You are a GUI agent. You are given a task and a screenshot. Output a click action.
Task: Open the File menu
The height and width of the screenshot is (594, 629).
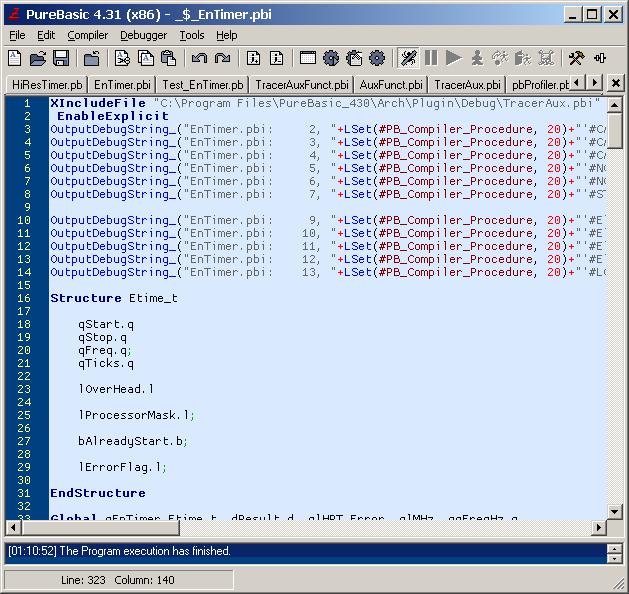[x=17, y=35]
